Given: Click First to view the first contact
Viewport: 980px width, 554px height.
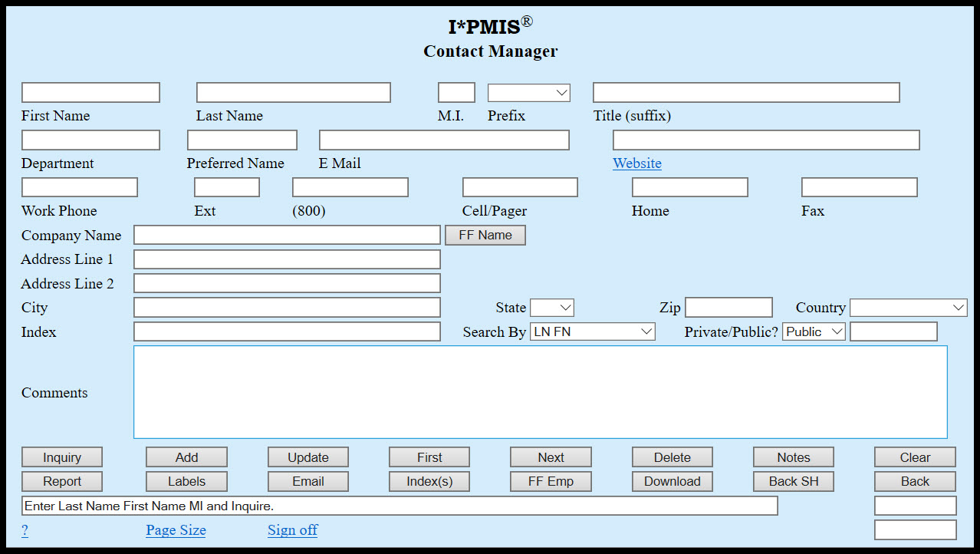Looking at the screenshot, I should [429, 457].
